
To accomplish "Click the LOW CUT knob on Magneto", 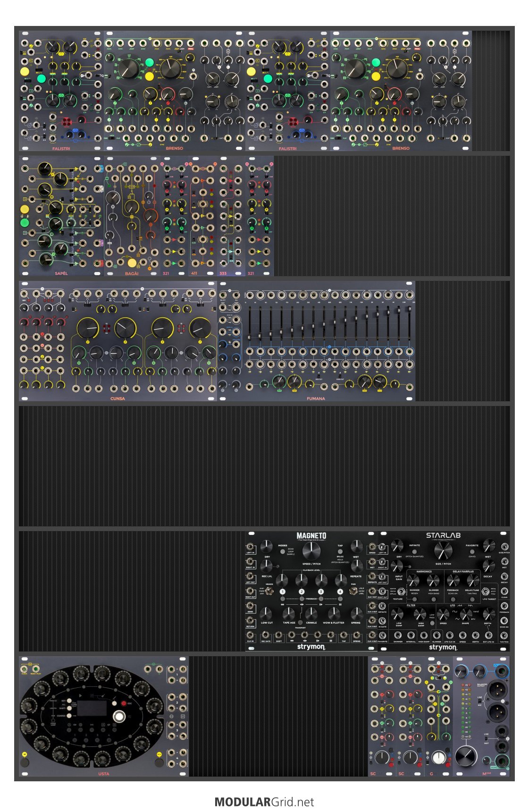I will click(x=267, y=613).
